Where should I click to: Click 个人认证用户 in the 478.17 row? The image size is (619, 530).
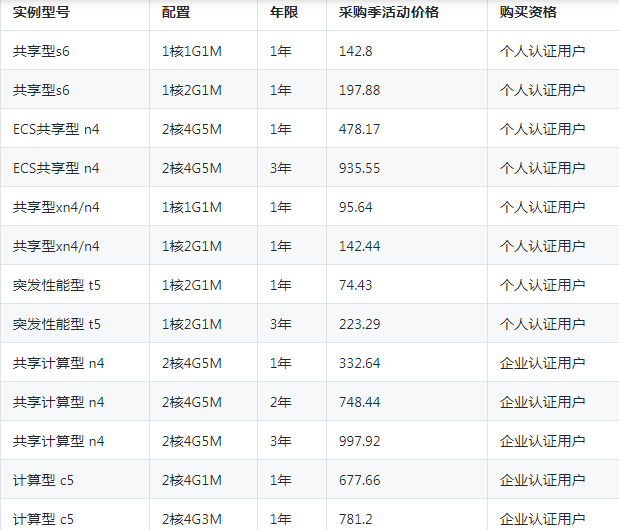(542, 129)
